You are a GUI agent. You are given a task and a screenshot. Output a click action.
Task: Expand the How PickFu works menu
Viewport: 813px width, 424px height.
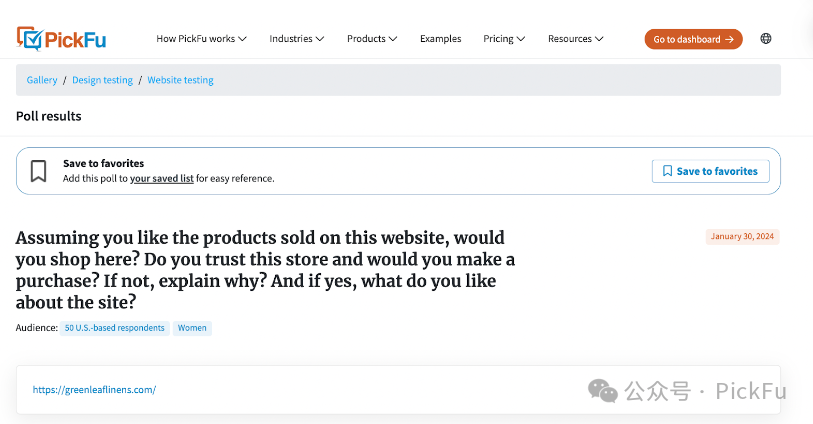201,39
